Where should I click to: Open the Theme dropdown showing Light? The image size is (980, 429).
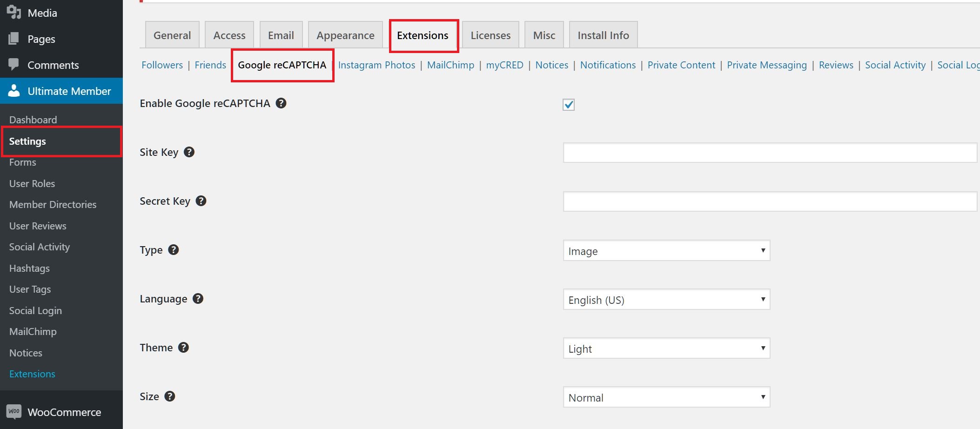[x=666, y=348]
